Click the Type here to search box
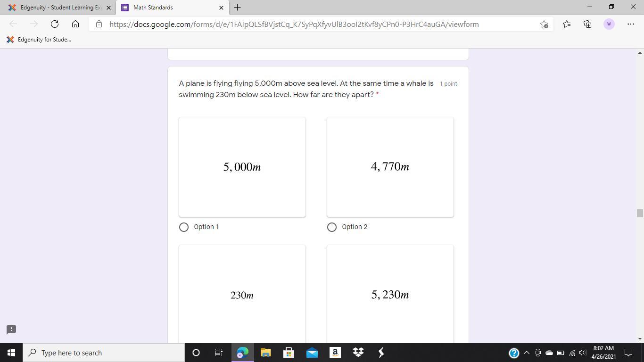Viewport: 644px width, 362px height. tap(104, 353)
